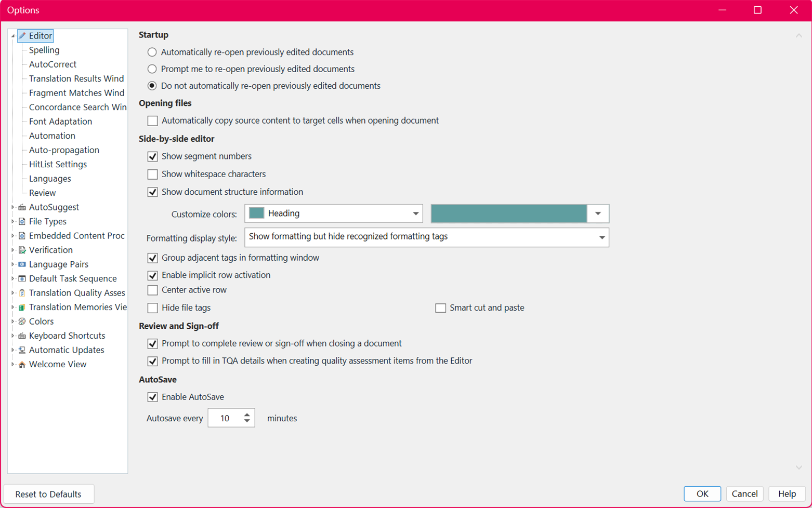Click the teal heading color swatch

(x=509, y=213)
